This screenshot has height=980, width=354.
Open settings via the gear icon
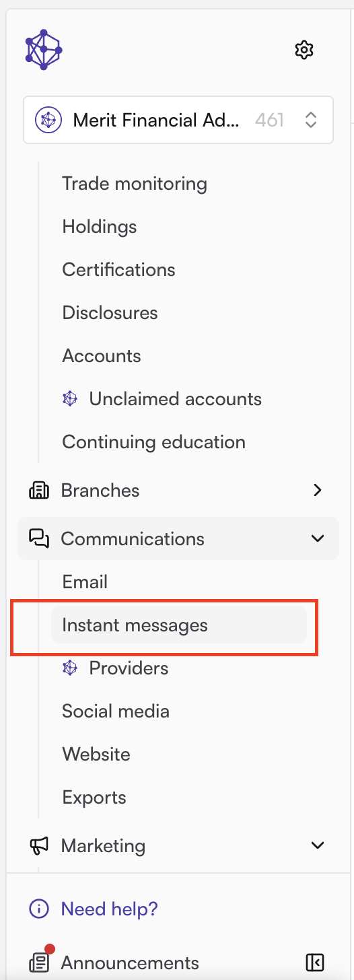[x=304, y=50]
